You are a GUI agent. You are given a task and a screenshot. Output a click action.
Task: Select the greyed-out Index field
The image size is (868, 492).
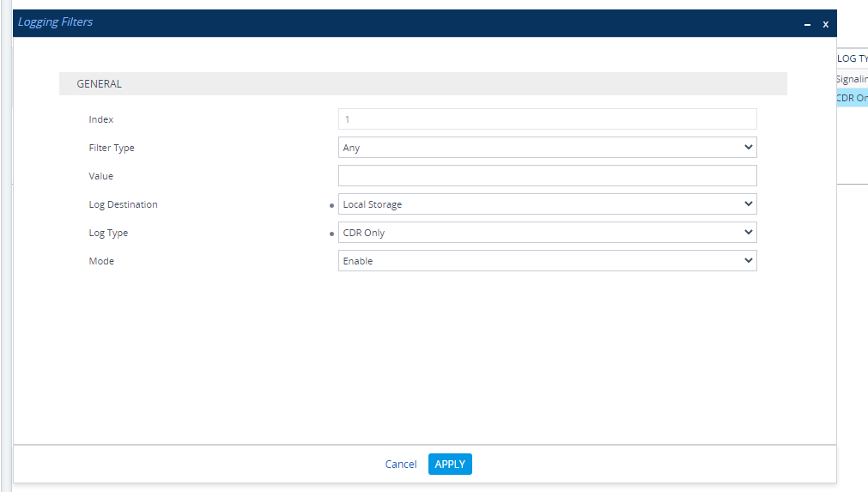547,119
